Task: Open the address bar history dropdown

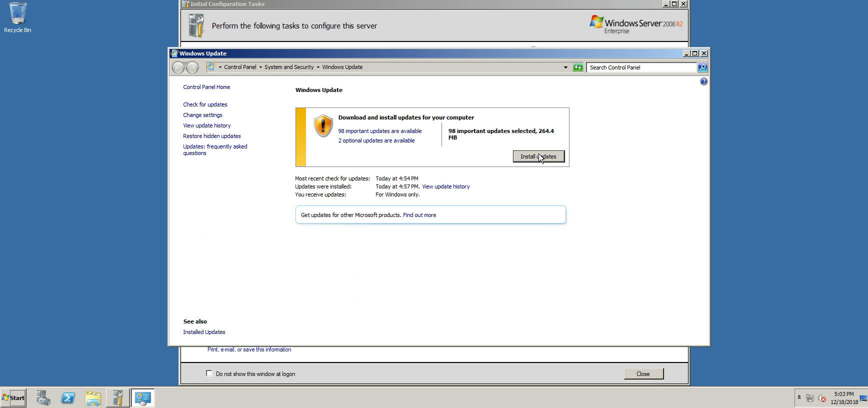Action: (565, 67)
